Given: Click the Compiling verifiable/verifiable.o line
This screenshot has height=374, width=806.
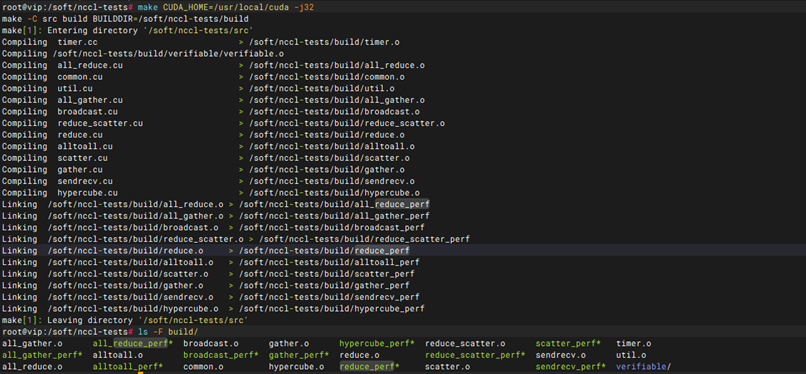Looking at the screenshot, I should [143, 54].
